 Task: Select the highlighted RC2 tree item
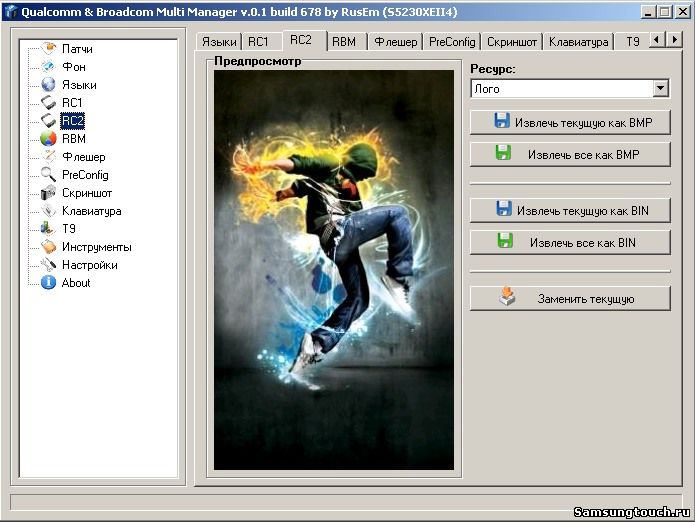[72, 121]
